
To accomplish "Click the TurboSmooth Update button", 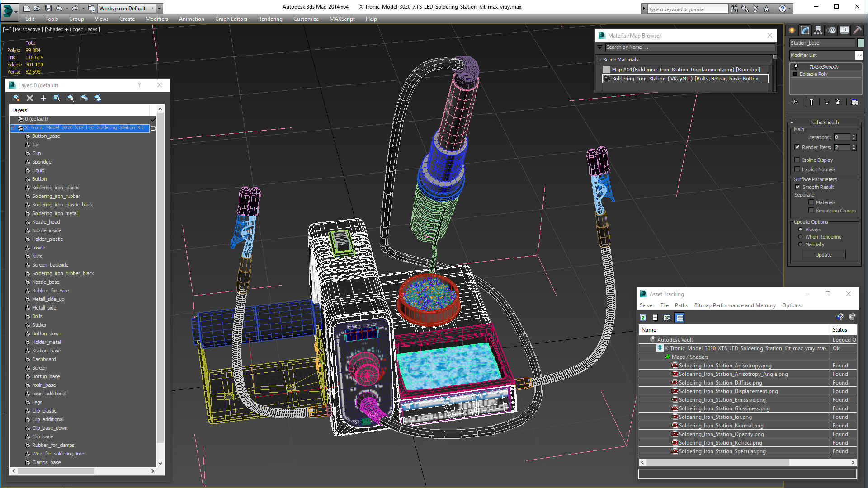I will (x=823, y=255).
